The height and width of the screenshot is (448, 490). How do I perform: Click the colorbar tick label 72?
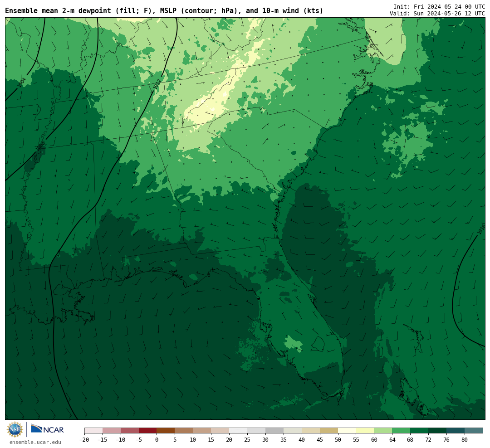click(428, 439)
